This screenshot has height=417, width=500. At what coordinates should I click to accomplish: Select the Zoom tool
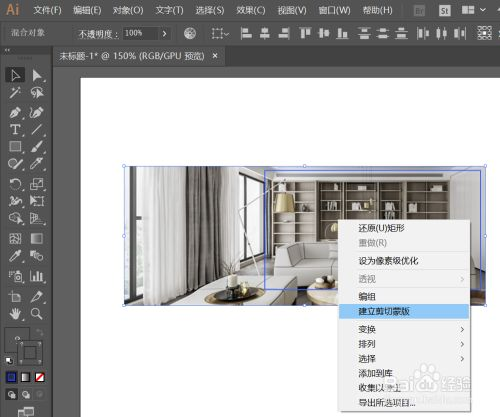36,314
